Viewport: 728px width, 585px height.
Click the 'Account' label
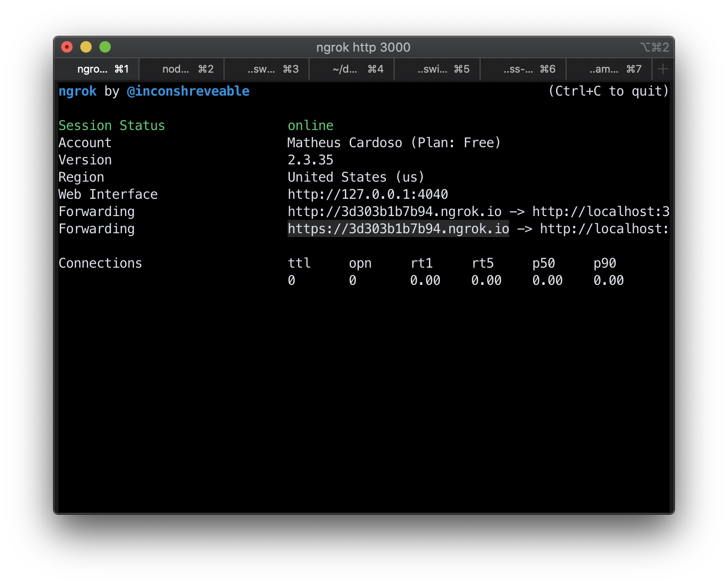click(x=85, y=143)
